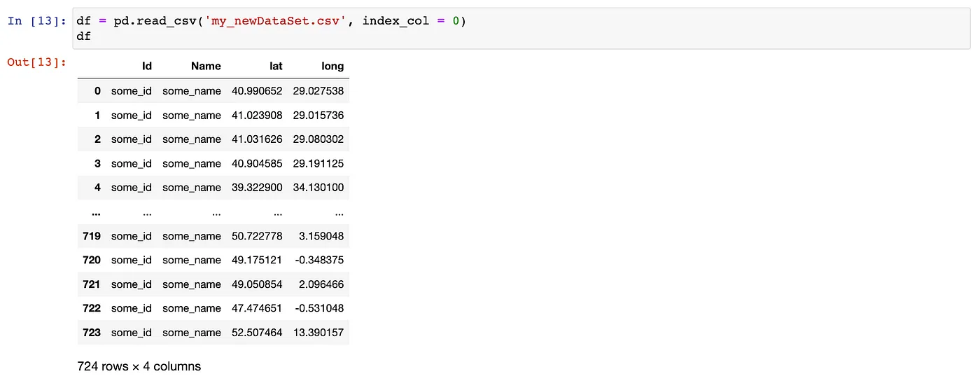Click the long value 13.390157
980x388 pixels.
[x=318, y=333]
